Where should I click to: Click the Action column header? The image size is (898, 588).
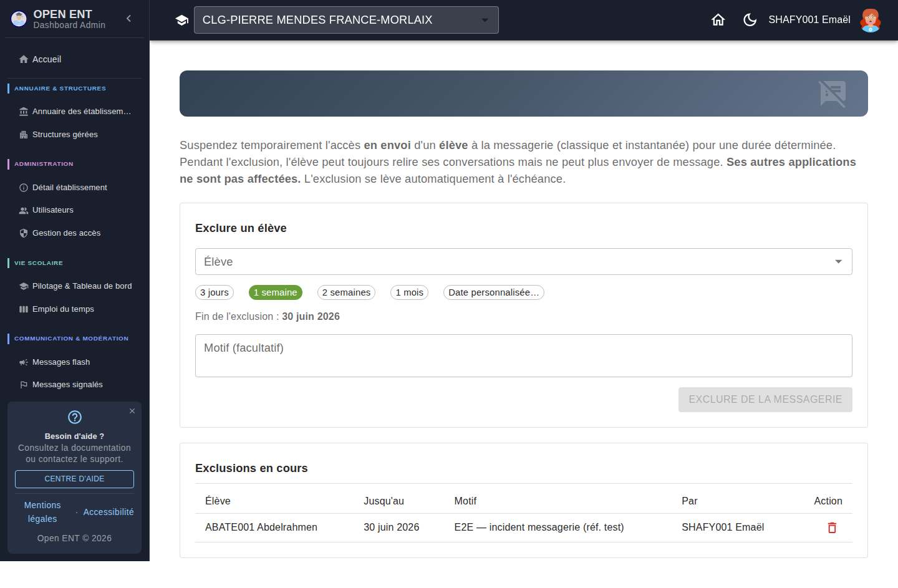tap(828, 501)
